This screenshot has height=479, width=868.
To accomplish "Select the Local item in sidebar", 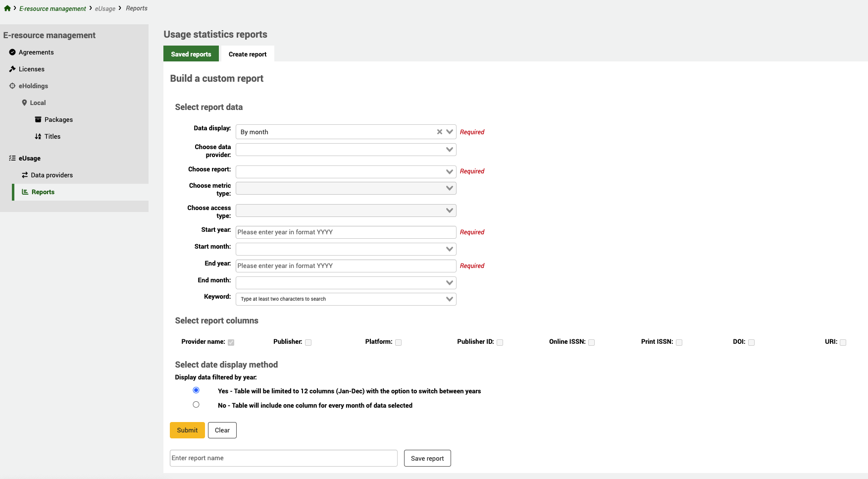I will 37,103.
